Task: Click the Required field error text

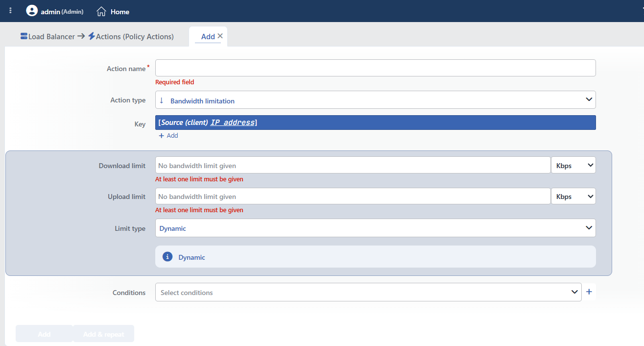Action: pos(175,82)
